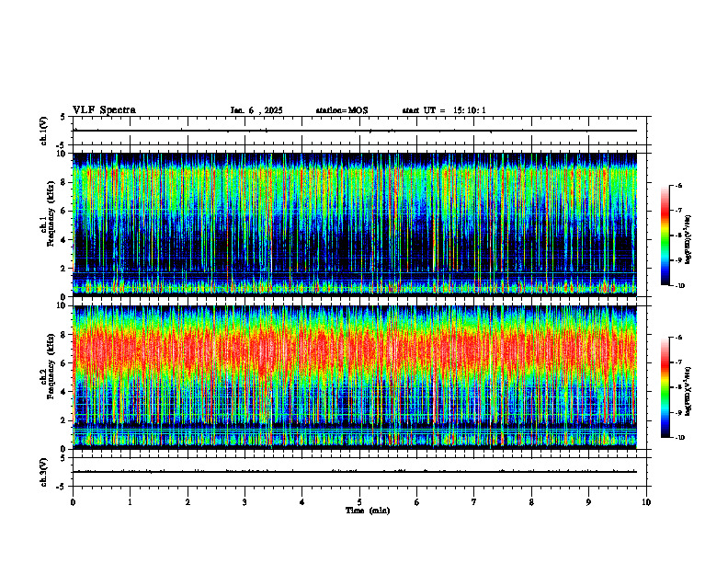Click the "ch.3(V)" axis label

click(44, 472)
